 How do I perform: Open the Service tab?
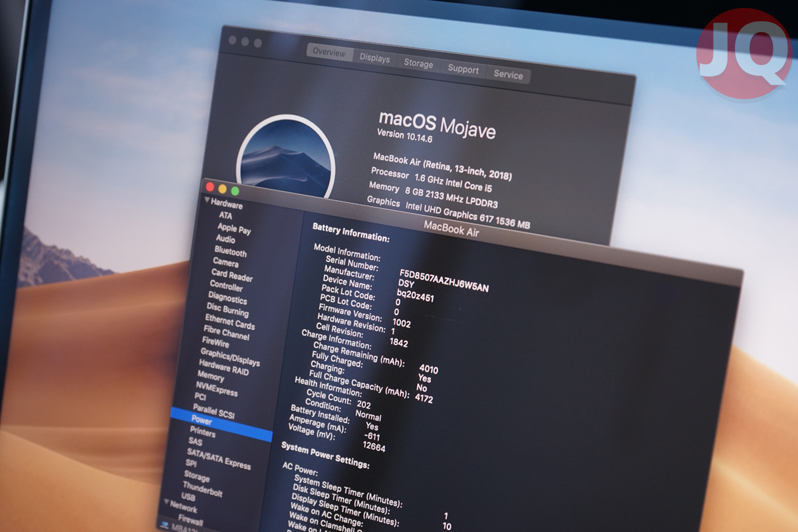pyautogui.click(x=508, y=74)
